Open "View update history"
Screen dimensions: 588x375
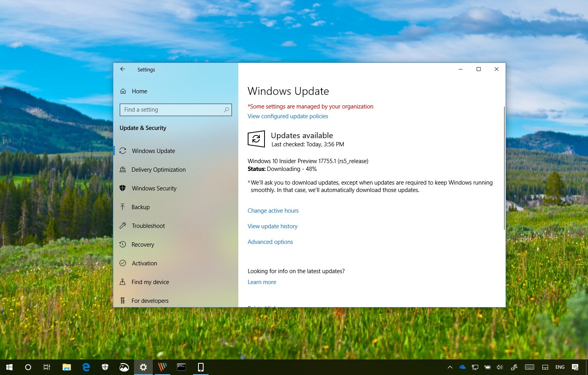[272, 226]
